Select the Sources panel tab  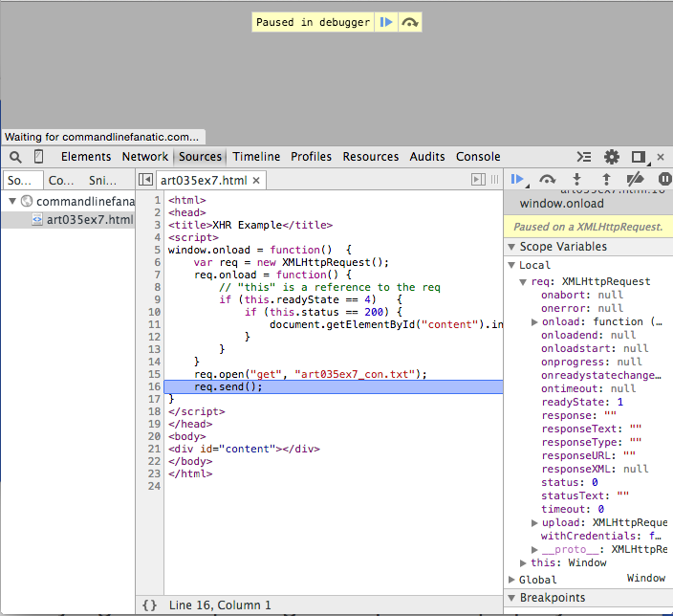pyautogui.click(x=200, y=156)
